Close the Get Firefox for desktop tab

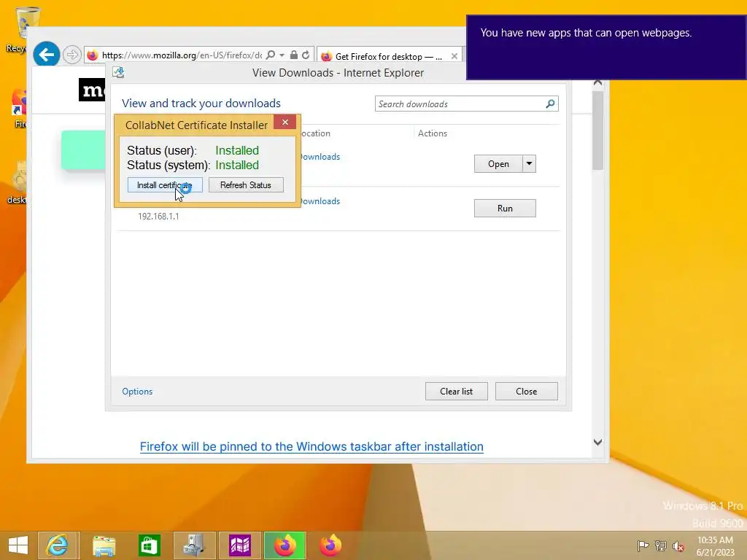454,56
